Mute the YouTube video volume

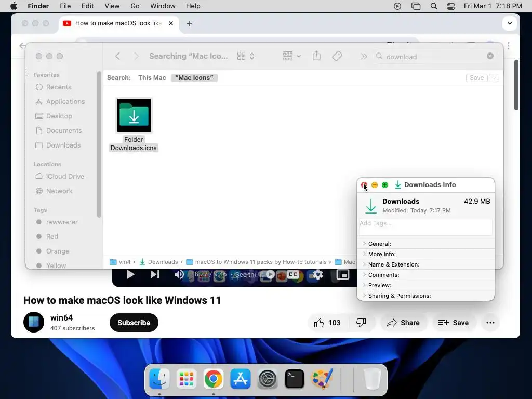click(179, 274)
